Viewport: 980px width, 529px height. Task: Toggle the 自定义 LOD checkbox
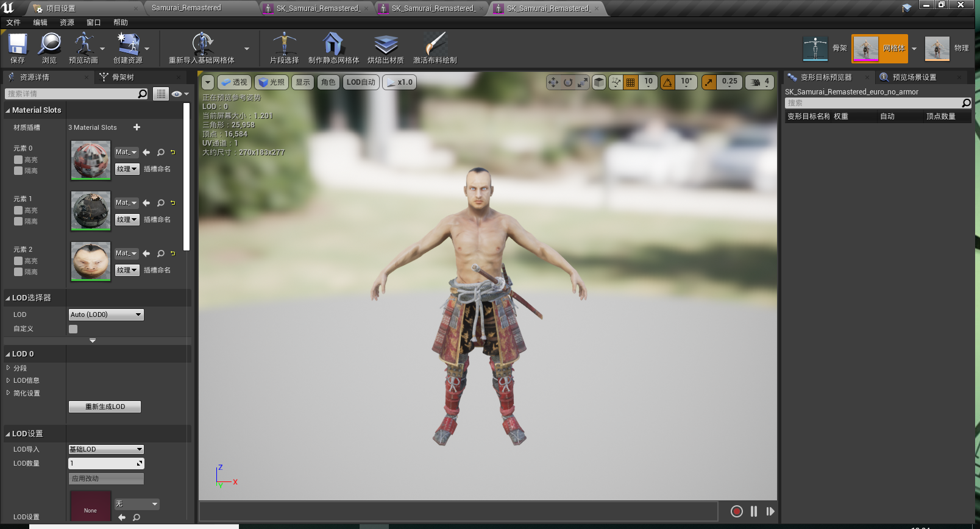(73, 329)
